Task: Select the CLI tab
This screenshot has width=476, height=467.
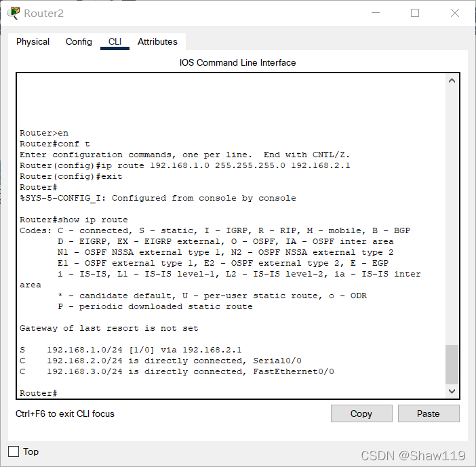Action: (115, 41)
